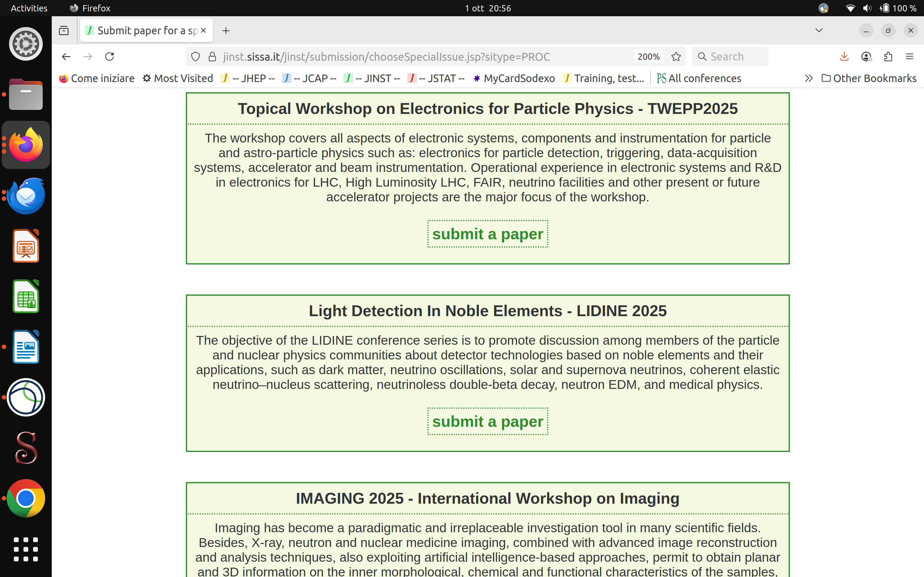Click the site security padlock icon
This screenshot has height=577, width=924.
212,56
